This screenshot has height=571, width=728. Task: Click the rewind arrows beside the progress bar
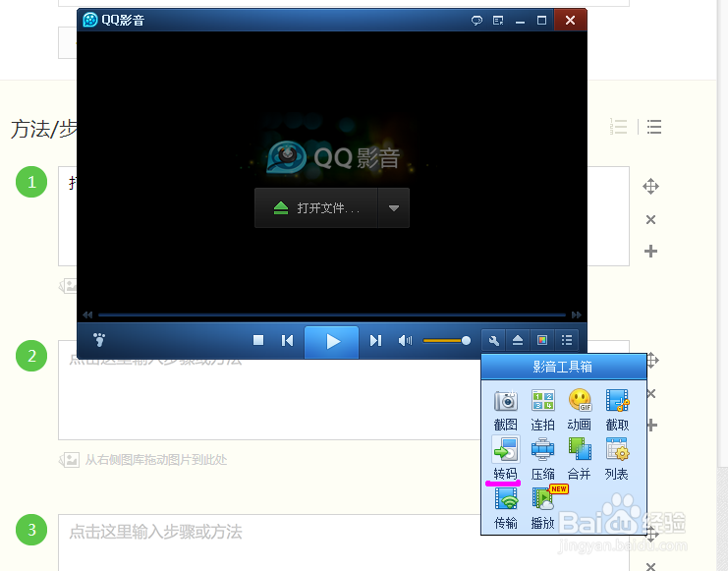pyautogui.click(x=87, y=315)
